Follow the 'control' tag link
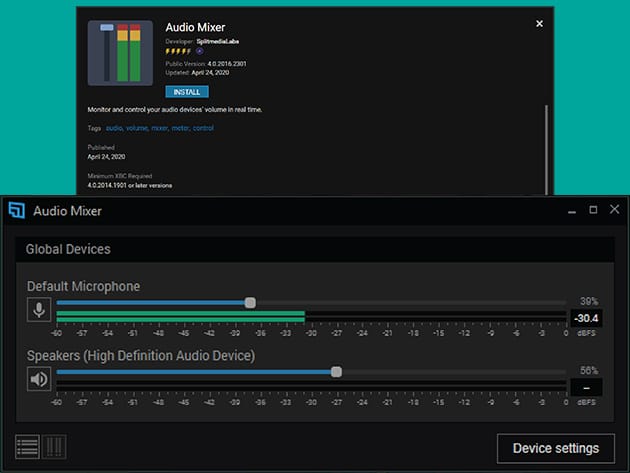This screenshot has height=473, width=630. tap(203, 128)
